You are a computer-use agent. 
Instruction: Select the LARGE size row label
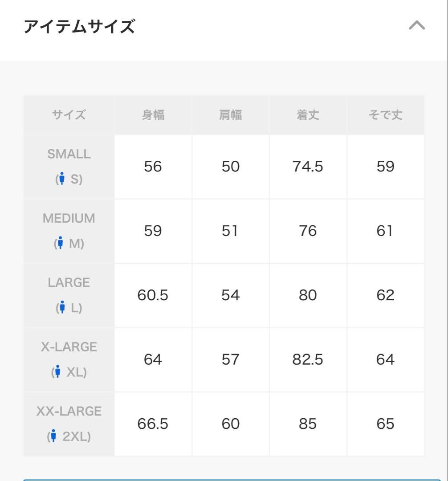pos(69,282)
